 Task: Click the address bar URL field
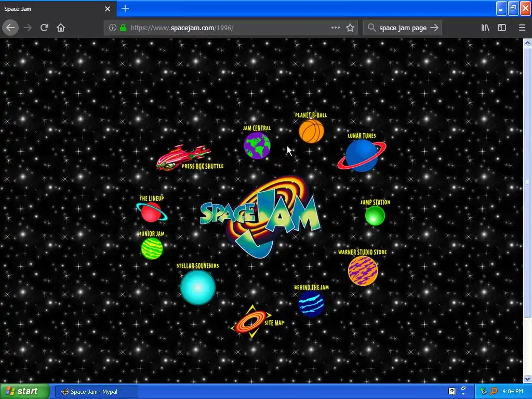(x=230, y=28)
